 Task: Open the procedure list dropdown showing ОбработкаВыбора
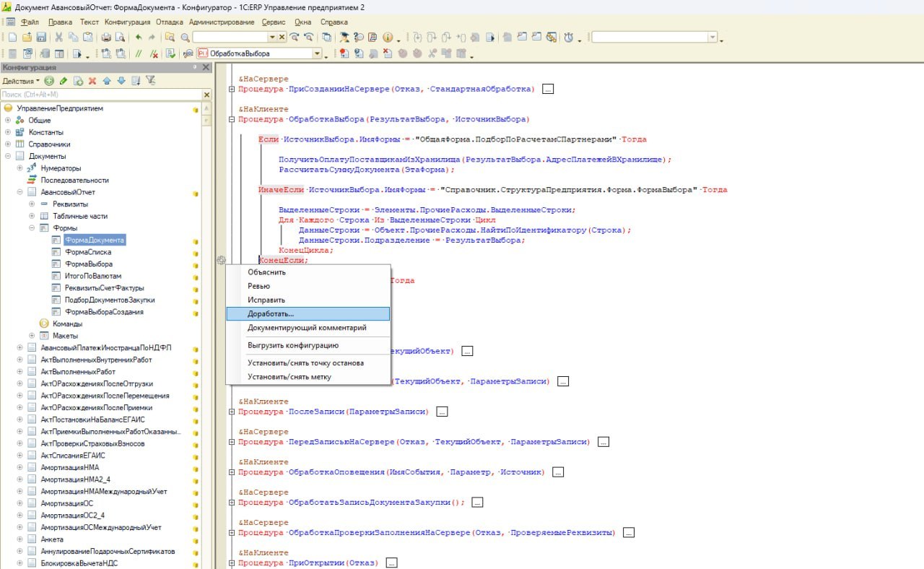[x=317, y=53]
